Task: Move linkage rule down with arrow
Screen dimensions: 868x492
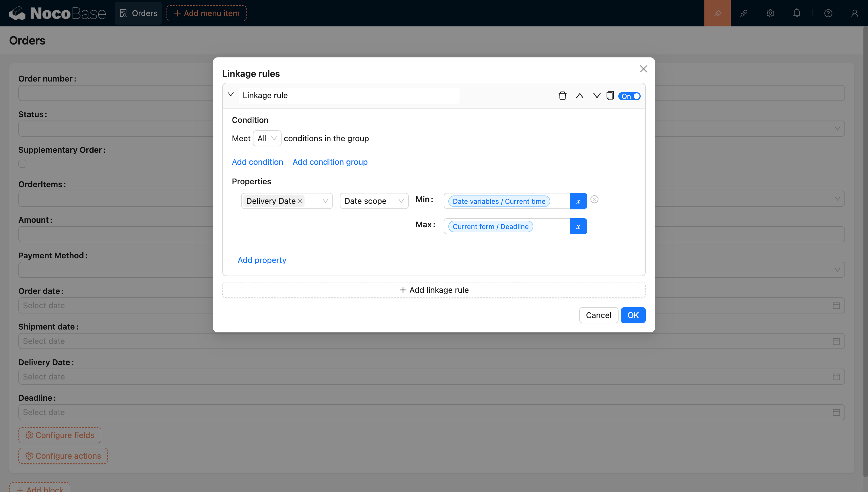Action: (597, 96)
